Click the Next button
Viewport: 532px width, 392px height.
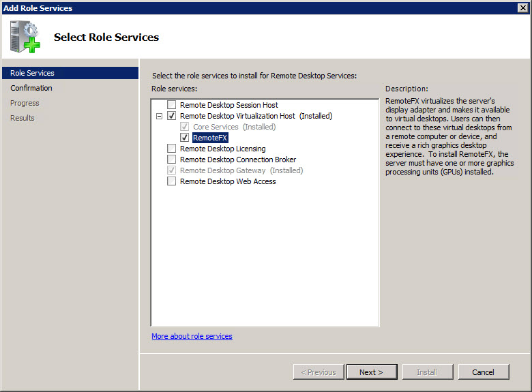372,372
